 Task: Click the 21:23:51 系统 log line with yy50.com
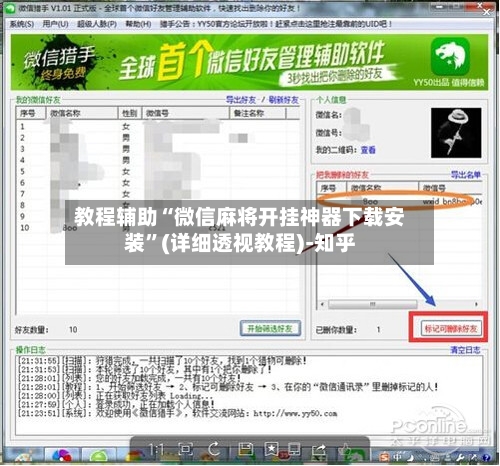(x=177, y=414)
